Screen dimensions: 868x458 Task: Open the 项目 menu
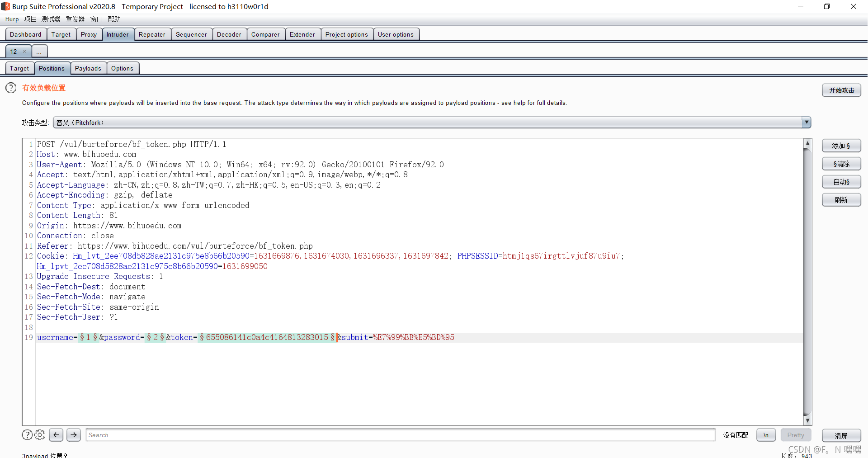[x=30, y=19]
